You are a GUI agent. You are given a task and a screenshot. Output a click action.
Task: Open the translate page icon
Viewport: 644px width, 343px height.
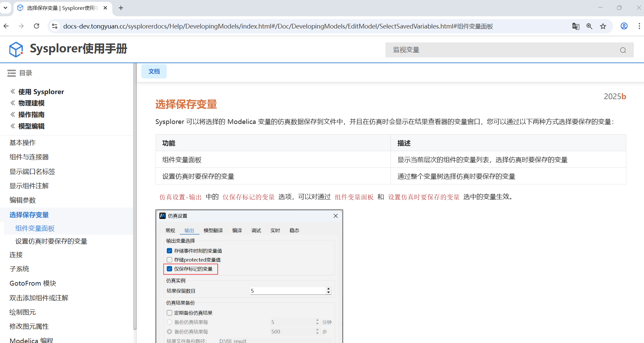tap(576, 26)
